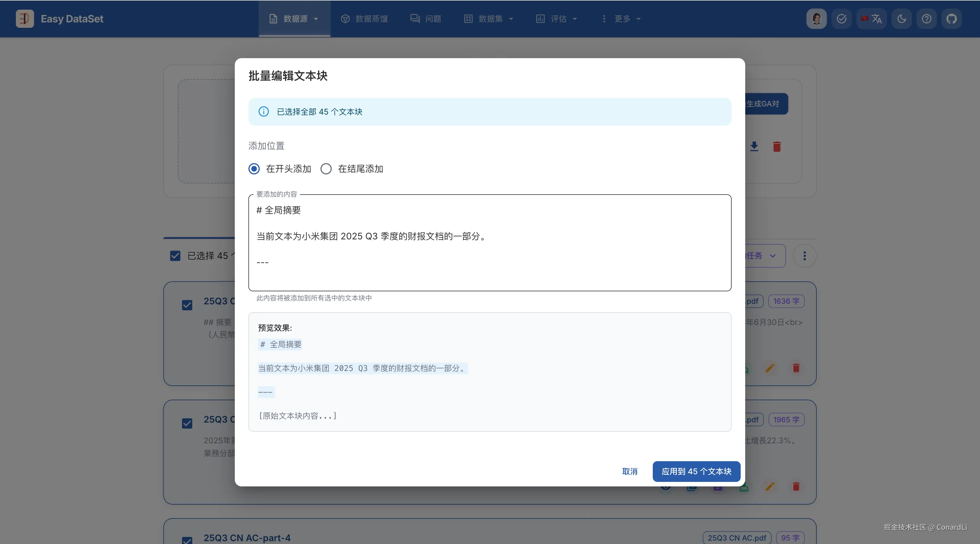Select the 在结尾添加 radio option
Image resolution: width=980 pixels, height=544 pixels.
coord(326,169)
